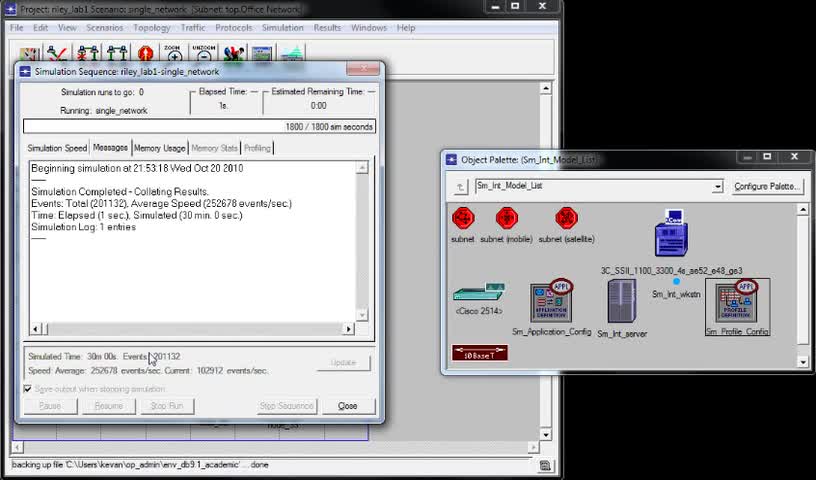The width and height of the screenshot is (816, 480).
Task: Select the Sm_Application_Config palette icon
Action: point(552,301)
